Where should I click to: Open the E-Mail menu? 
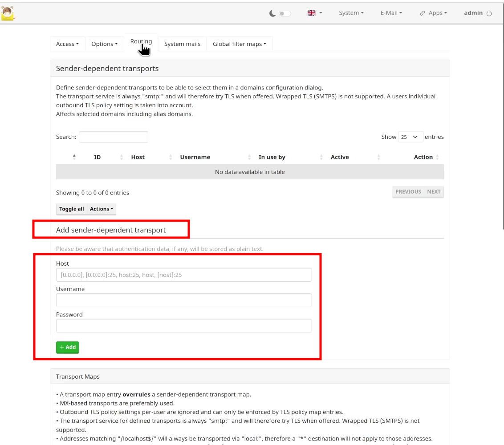pos(391,13)
